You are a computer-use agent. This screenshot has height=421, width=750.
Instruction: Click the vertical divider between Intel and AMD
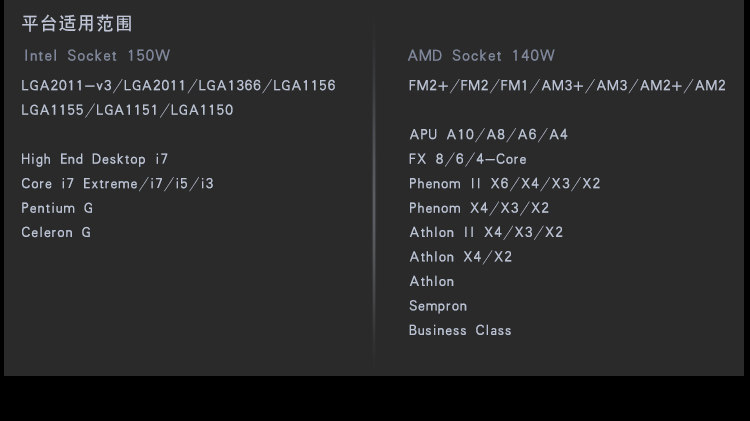click(374, 200)
